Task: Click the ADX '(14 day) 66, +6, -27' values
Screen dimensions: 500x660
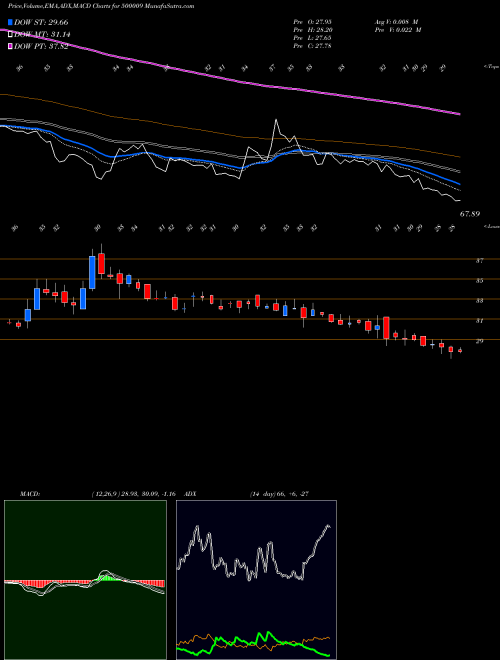Action: pyautogui.click(x=279, y=494)
